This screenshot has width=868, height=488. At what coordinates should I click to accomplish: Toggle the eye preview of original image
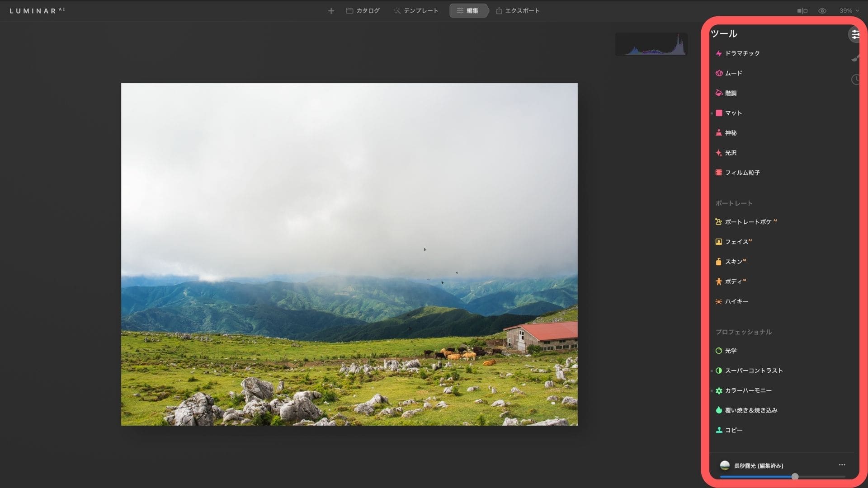822,11
